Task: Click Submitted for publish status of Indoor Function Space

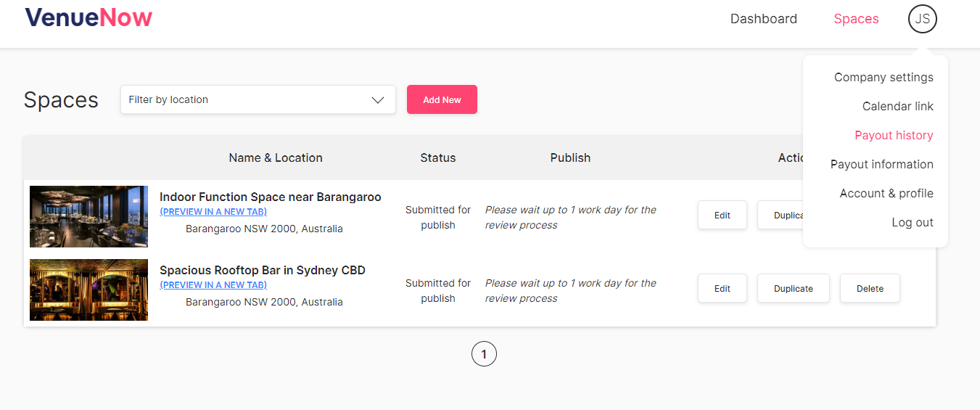Action: pyautogui.click(x=438, y=217)
